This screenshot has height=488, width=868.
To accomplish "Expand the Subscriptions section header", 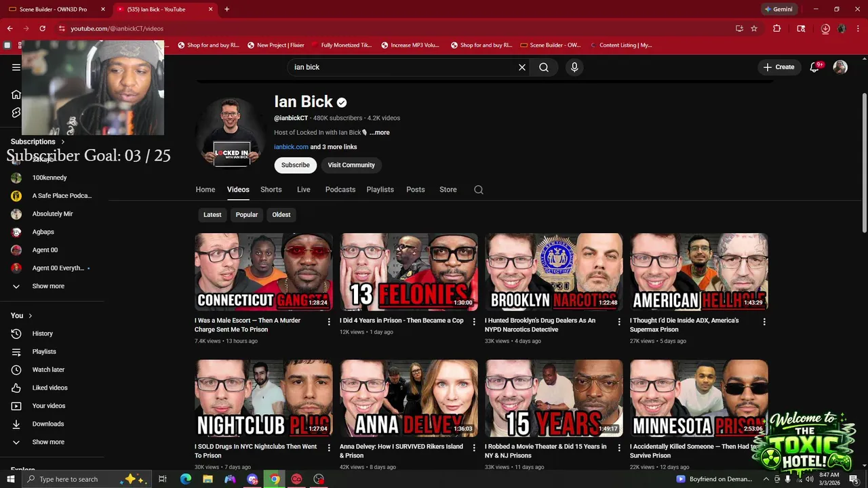I will (38, 142).
